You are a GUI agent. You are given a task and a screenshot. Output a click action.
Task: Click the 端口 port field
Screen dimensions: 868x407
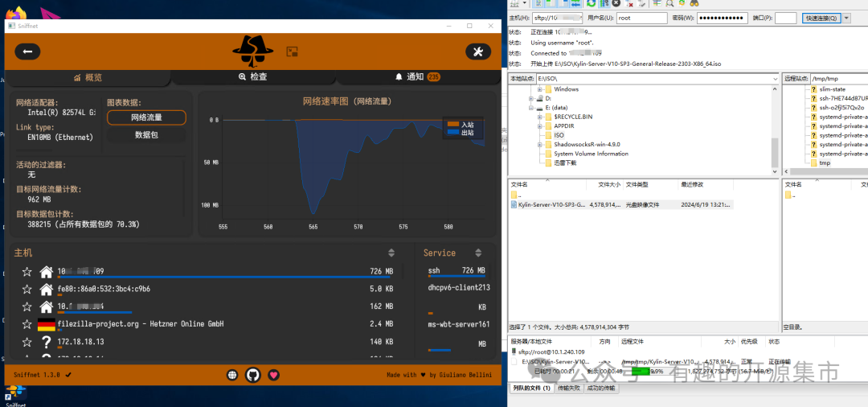pyautogui.click(x=785, y=18)
